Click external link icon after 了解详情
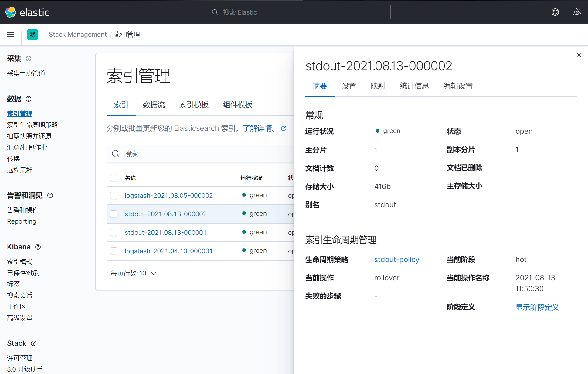Screen dimensions: 588x374 (284, 129)
